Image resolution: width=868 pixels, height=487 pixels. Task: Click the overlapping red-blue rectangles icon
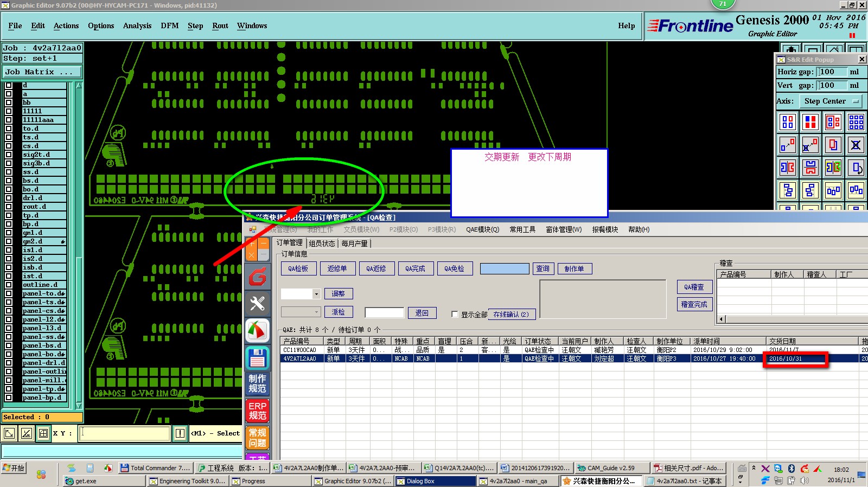pyautogui.click(x=833, y=145)
